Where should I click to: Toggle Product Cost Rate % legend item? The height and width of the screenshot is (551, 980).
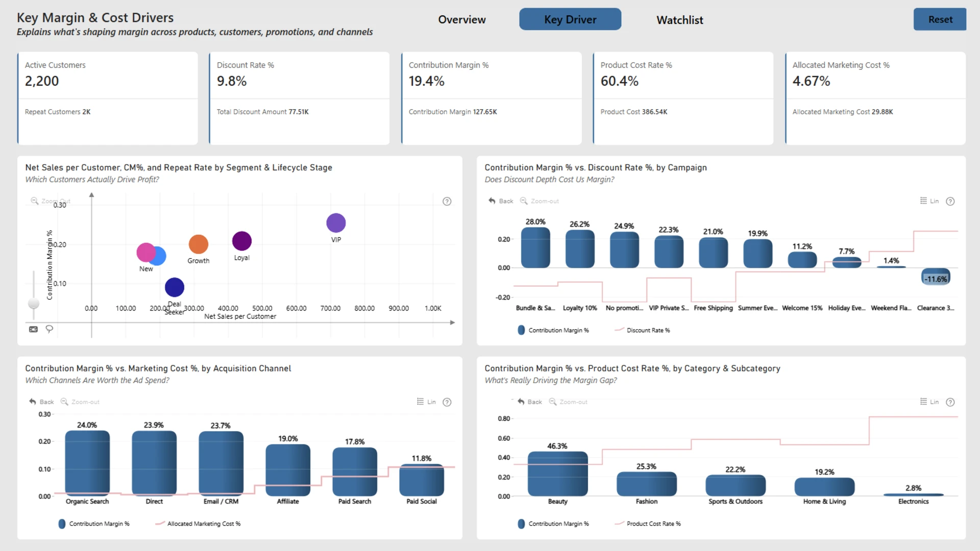click(648, 523)
